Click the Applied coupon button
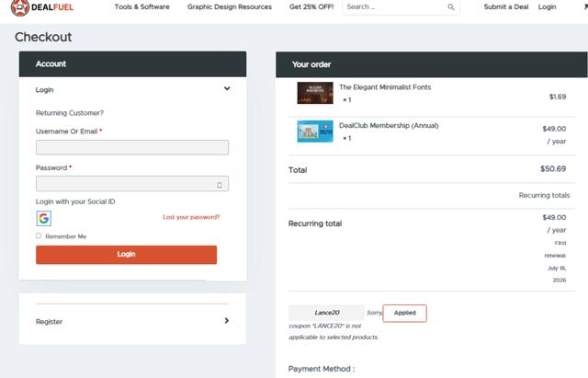Screen dimensions: 588x378 tap(404, 313)
